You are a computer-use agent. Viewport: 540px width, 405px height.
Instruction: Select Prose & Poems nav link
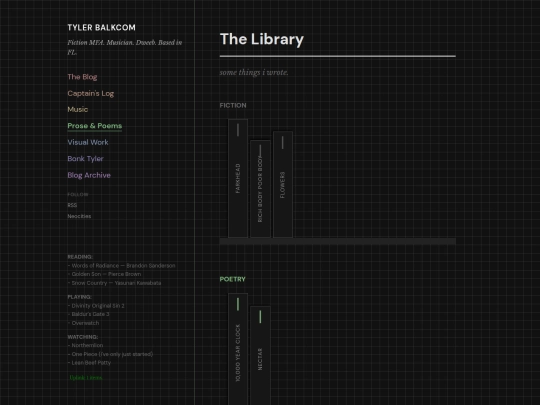click(x=95, y=126)
